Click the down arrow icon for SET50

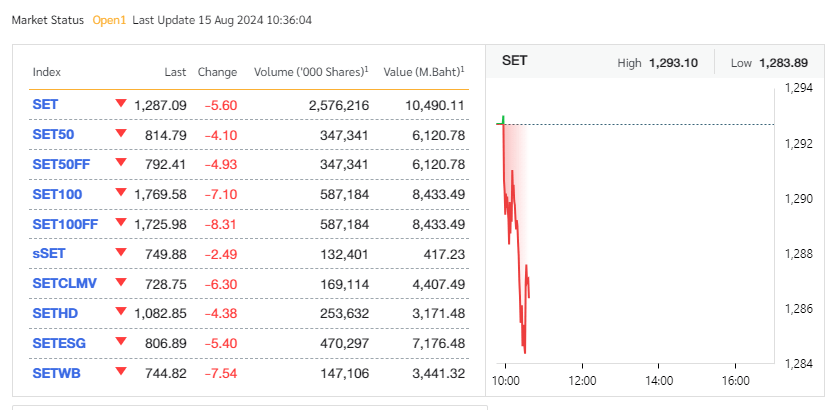pyautogui.click(x=121, y=133)
